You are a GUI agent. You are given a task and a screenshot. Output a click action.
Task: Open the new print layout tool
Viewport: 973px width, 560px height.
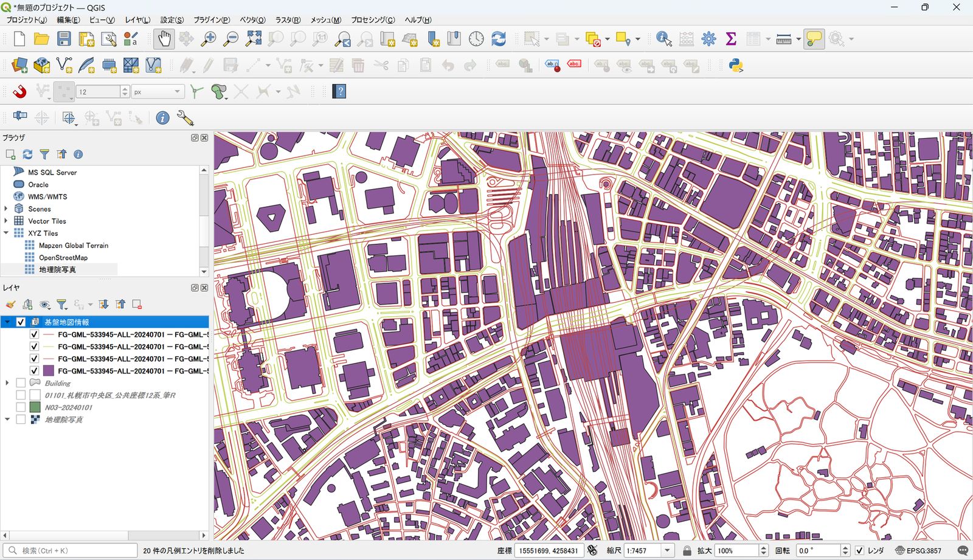point(86,39)
